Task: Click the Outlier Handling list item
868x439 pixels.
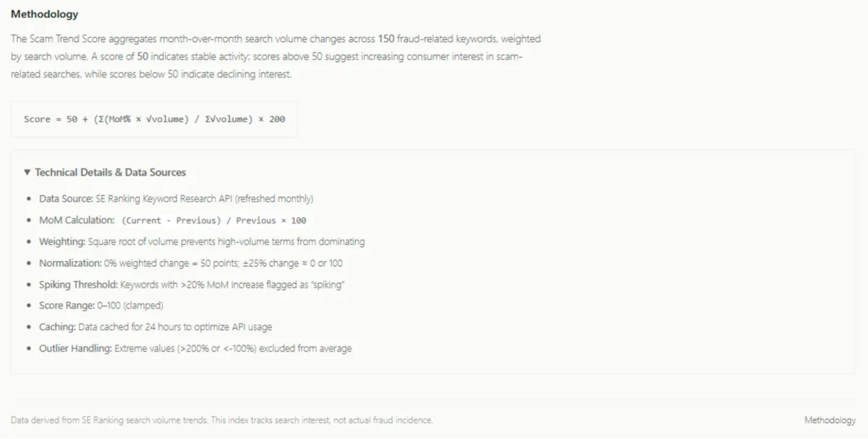Action: pyautogui.click(x=195, y=348)
